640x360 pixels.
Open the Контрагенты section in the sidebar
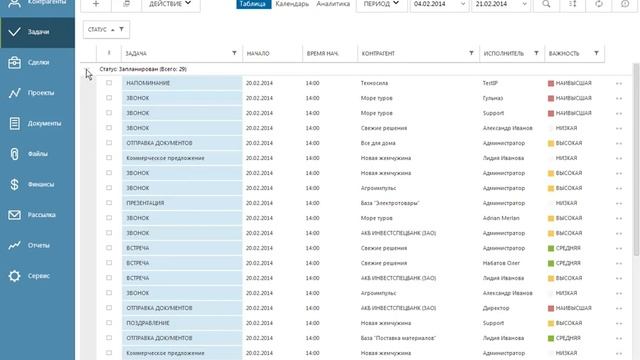coord(37,6)
